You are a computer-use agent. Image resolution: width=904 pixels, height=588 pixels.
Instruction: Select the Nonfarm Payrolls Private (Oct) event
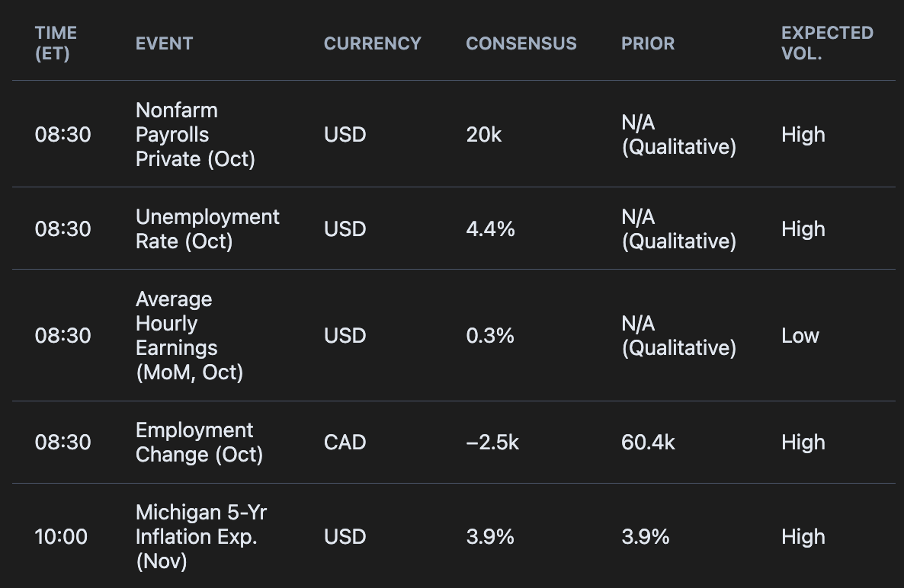click(195, 135)
